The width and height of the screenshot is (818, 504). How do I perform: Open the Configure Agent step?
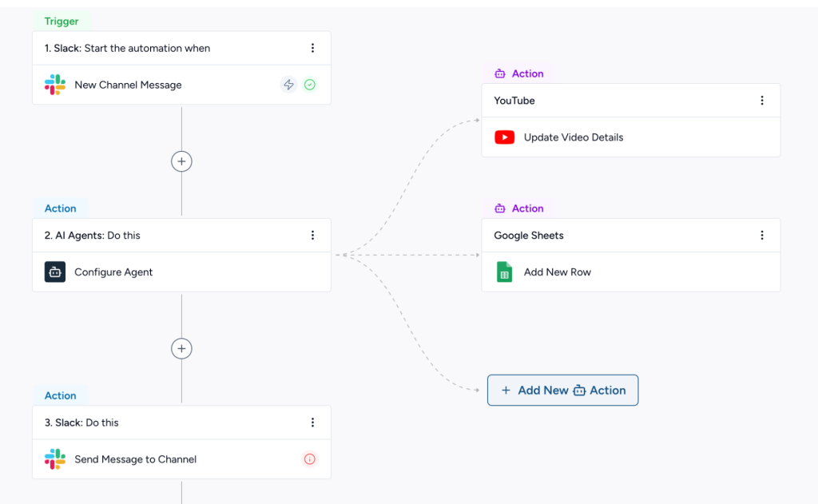[x=113, y=272]
